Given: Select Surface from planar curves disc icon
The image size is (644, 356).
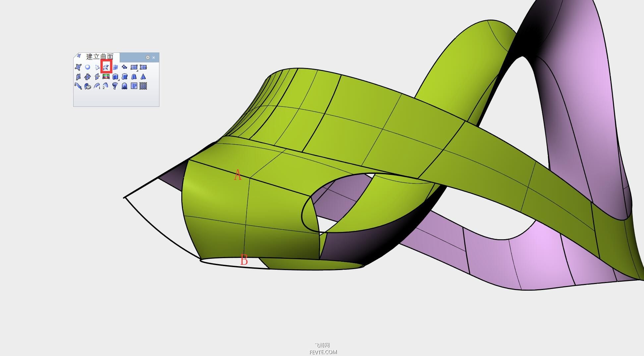Looking at the screenshot, I should pyautogui.click(x=88, y=67).
